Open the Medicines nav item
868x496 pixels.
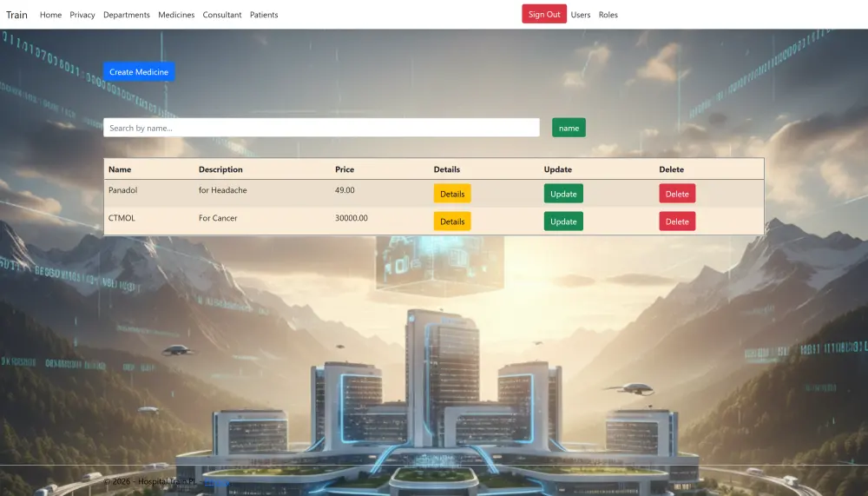(176, 15)
